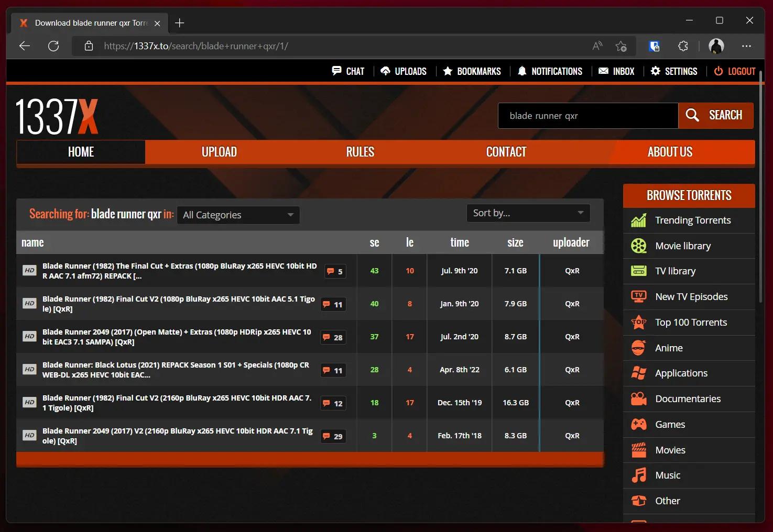
Task: Open the Settings gear icon
Action: tap(655, 71)
